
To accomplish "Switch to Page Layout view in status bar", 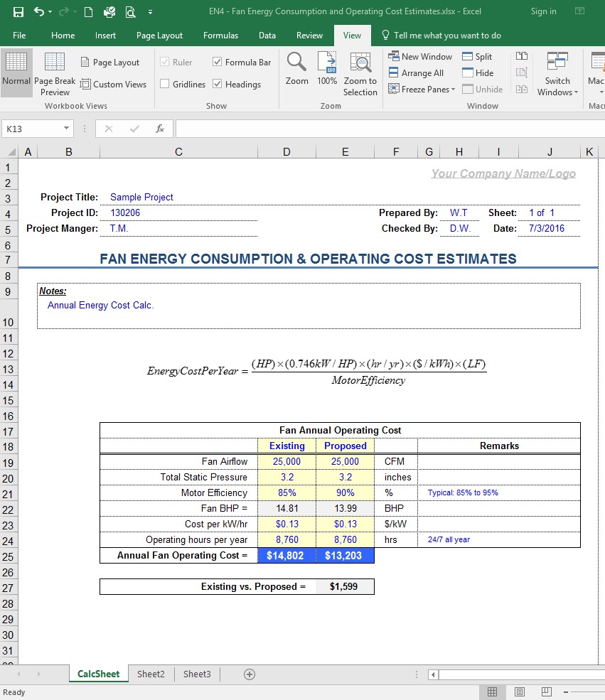I will (x=520, y=692).
